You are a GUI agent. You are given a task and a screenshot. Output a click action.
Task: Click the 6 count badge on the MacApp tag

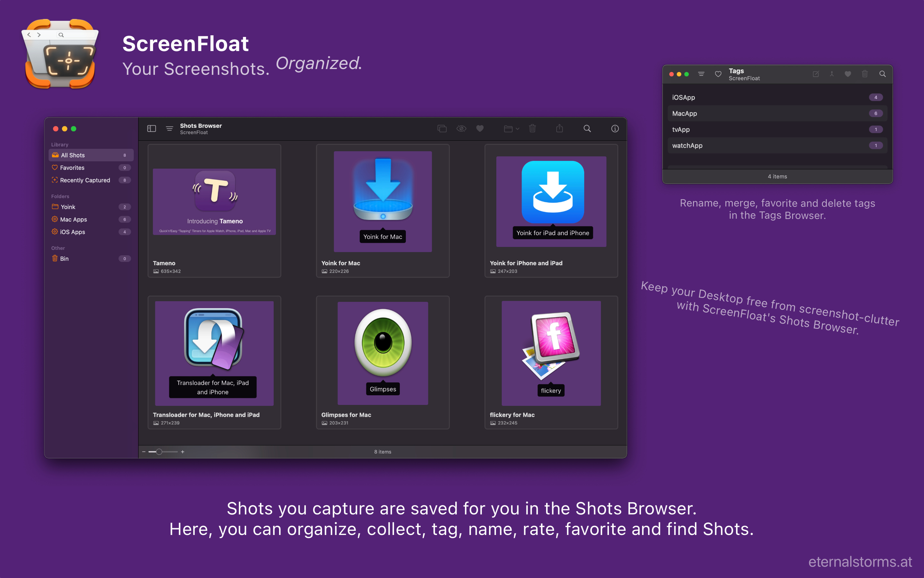pyautogui.click(x=876, y=114)
